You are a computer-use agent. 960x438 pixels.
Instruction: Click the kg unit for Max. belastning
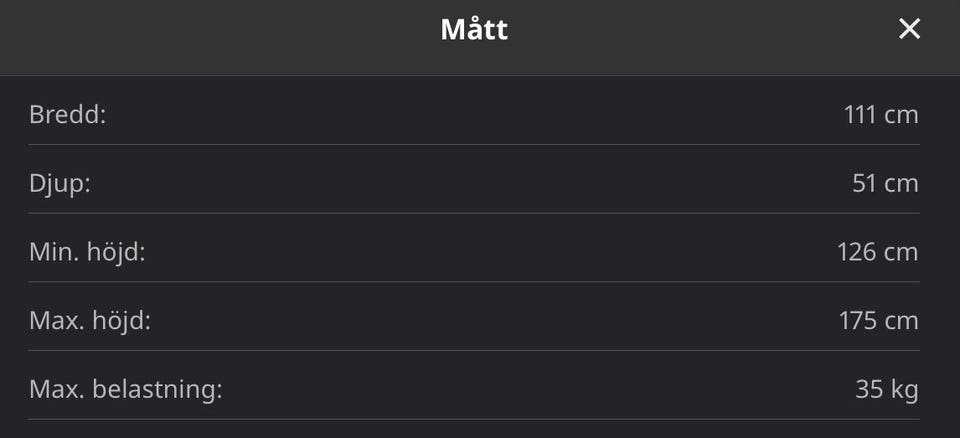pyautogui.click(x=903, y=389)
